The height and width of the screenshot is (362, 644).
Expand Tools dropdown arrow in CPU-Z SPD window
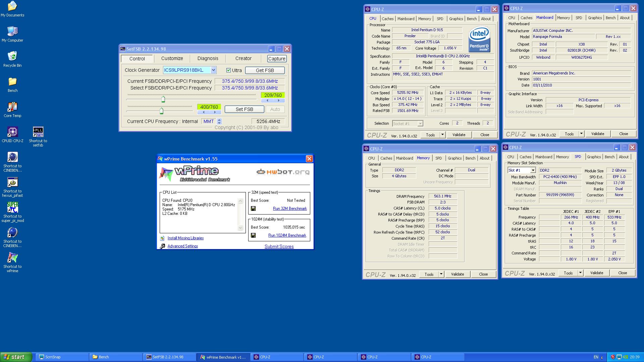point(580,273)
